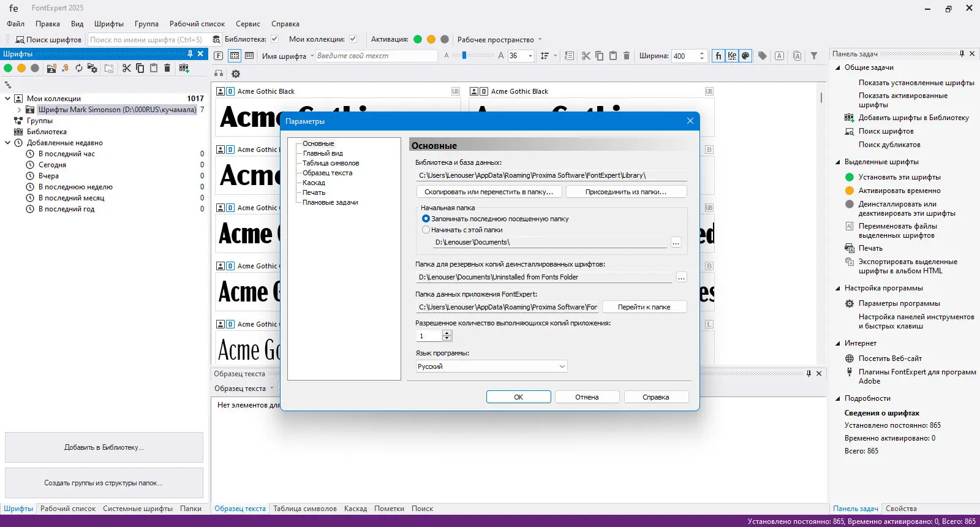Collapse the Выделенные шрифты section
980x527 pixels.
[x=838, y=162]
